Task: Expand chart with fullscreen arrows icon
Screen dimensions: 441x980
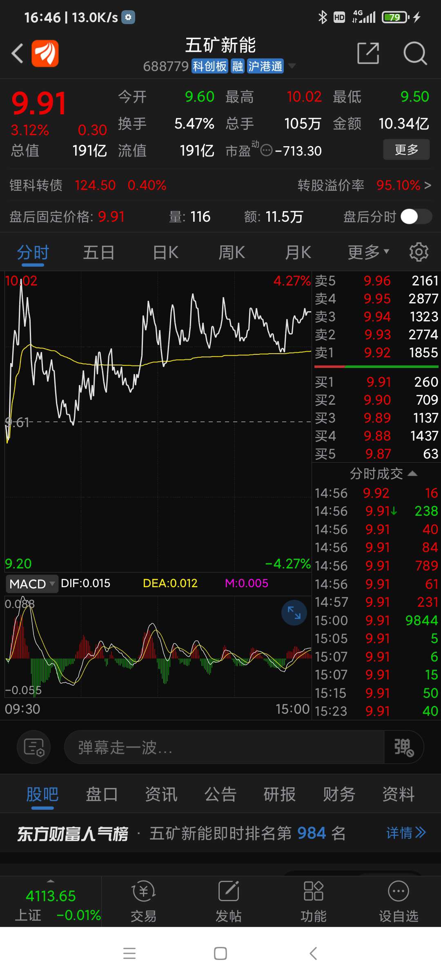Action: click(294, 612)
